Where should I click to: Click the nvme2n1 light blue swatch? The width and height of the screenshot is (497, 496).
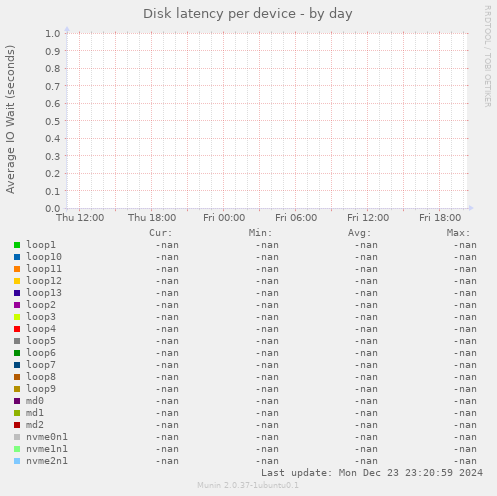(x=17, y=461)
